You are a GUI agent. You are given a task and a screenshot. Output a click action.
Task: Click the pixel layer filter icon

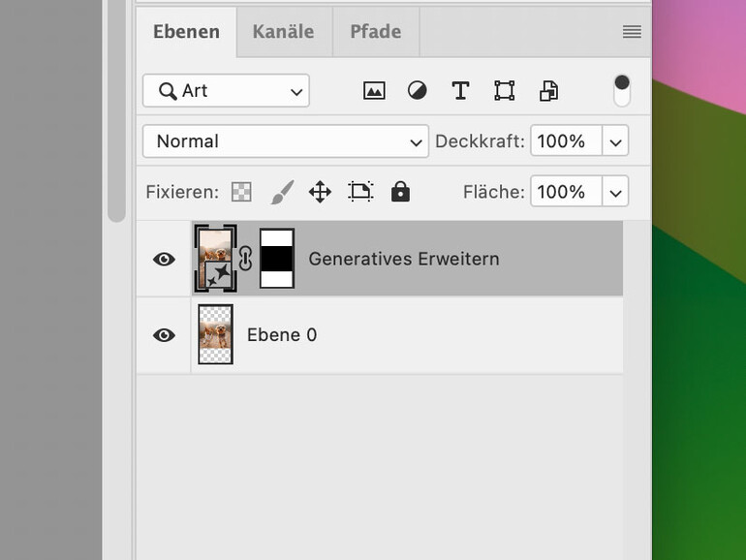click(374, 91)
